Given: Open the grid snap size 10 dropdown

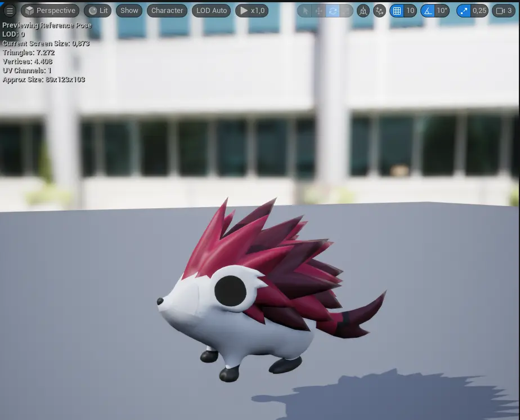Looking at the screenshot, I should click(410, 11).
